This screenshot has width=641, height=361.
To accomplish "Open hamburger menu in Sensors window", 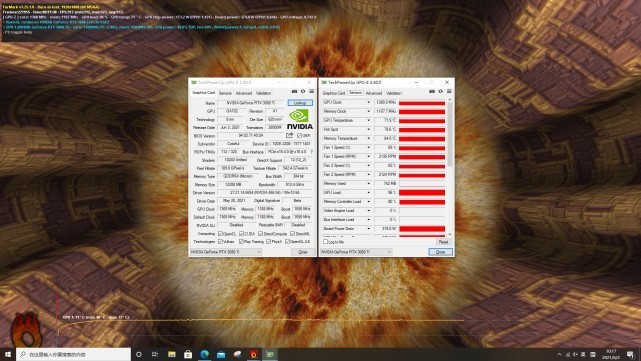I will coord(449,92).
